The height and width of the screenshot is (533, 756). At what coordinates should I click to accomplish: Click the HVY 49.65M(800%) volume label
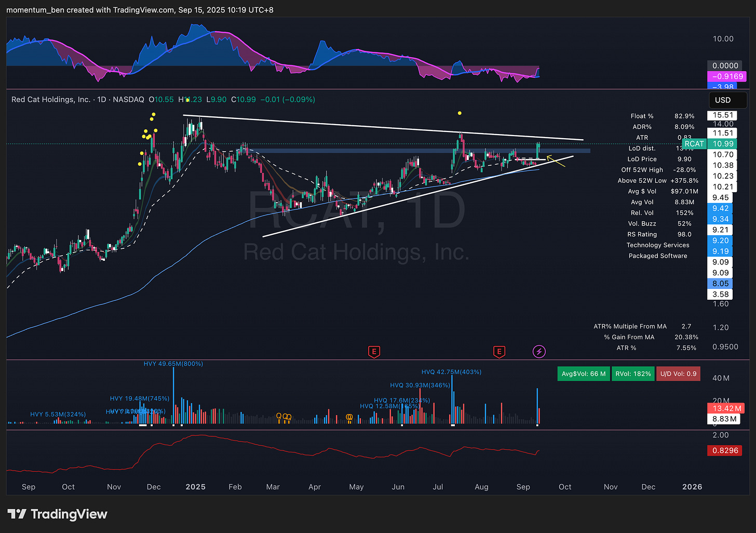click(x=173, y=364)
